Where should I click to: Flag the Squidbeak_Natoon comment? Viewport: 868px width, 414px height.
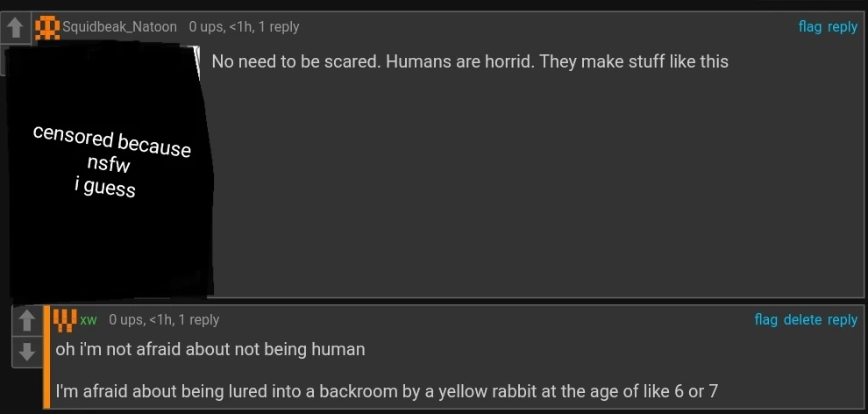(809, 26)
